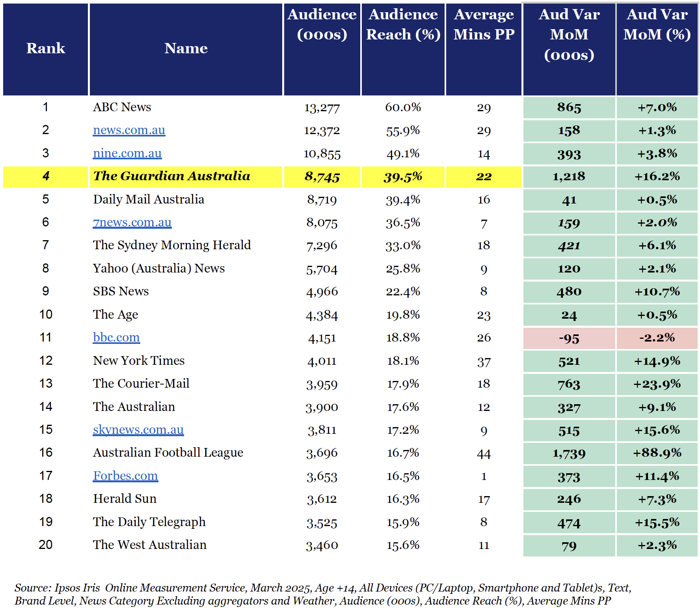This screenshot has width=700, height=616.
Task: Click the Aud Var MoM (000s) header
Action: click(x=569, y=49)
